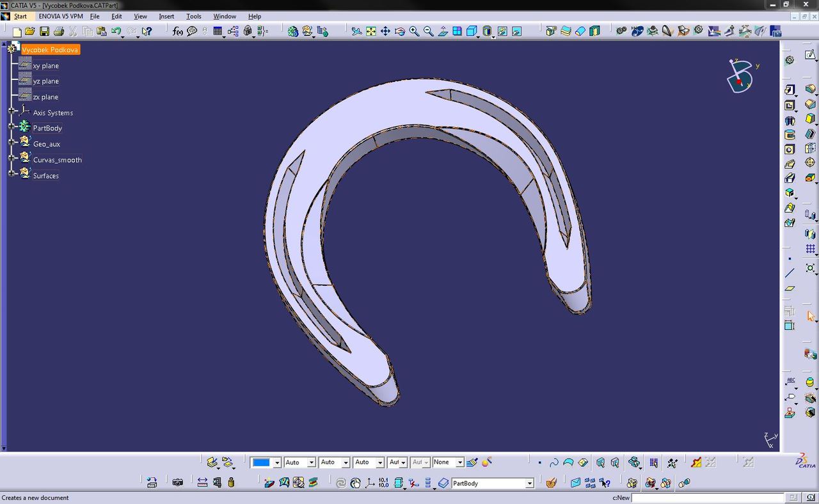Open the File menu
The width and height of the screenshot is (819, 504).
pos(95,16)
